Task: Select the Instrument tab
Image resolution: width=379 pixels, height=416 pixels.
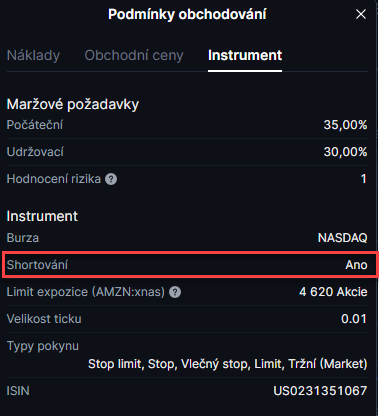Action: [245, 55]
